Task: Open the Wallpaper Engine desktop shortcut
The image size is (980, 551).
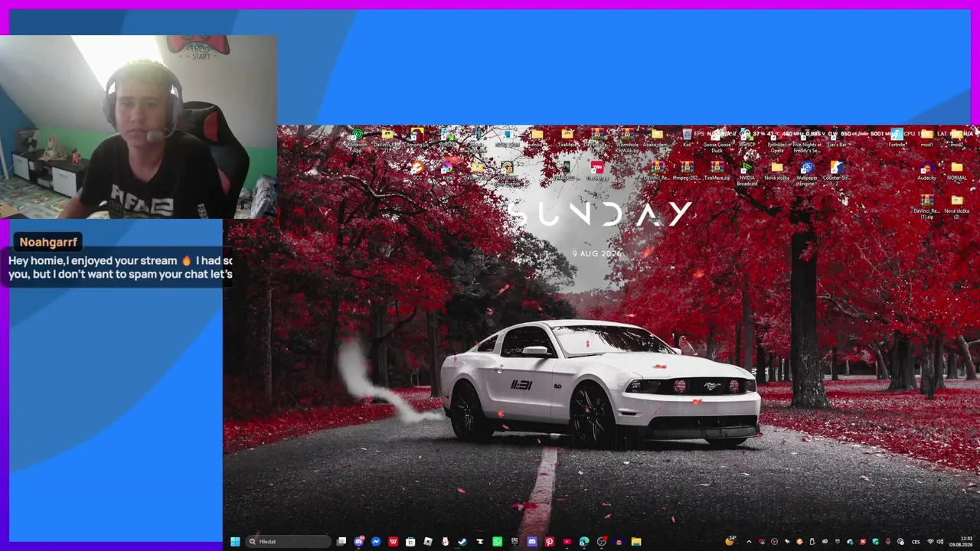Action: coord(807,174)
